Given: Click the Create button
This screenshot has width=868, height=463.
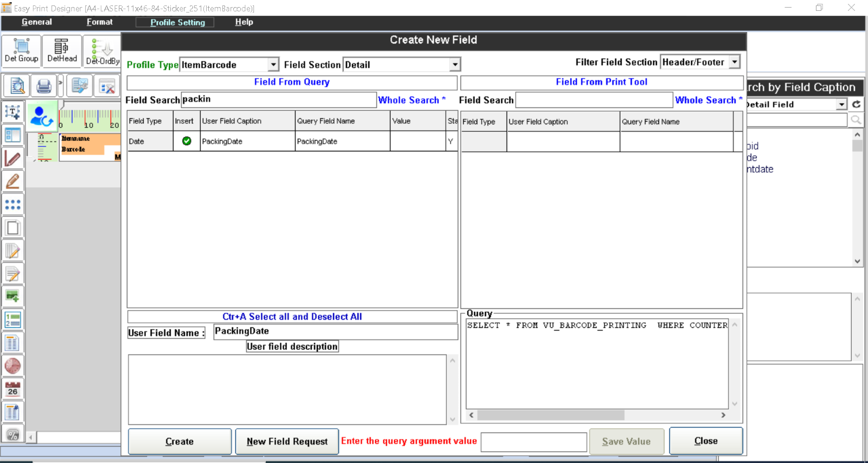Looking at the screenshot, I should click(x=180, y=441).
